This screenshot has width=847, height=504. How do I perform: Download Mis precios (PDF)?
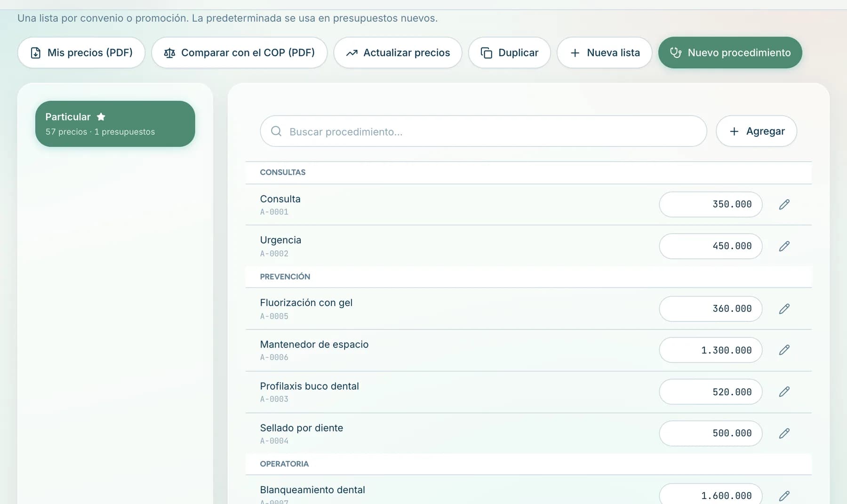[81, 53]
